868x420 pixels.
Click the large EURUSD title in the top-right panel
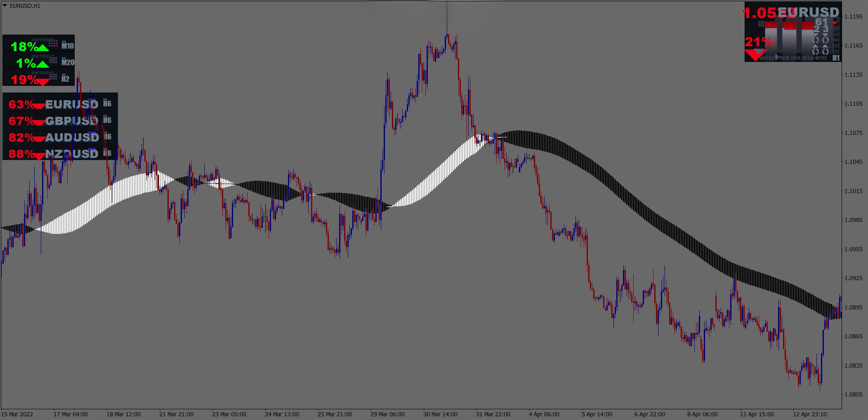tap(808, 12)
